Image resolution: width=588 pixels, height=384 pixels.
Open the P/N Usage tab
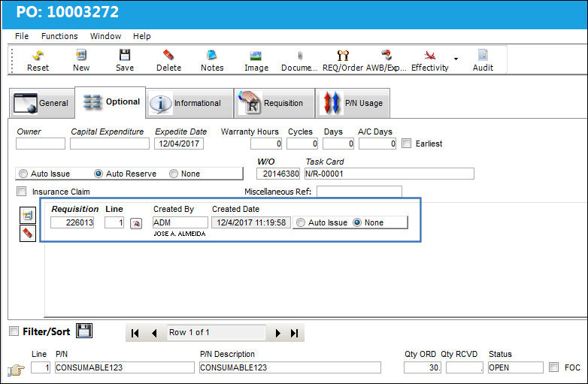pos(353,103)
